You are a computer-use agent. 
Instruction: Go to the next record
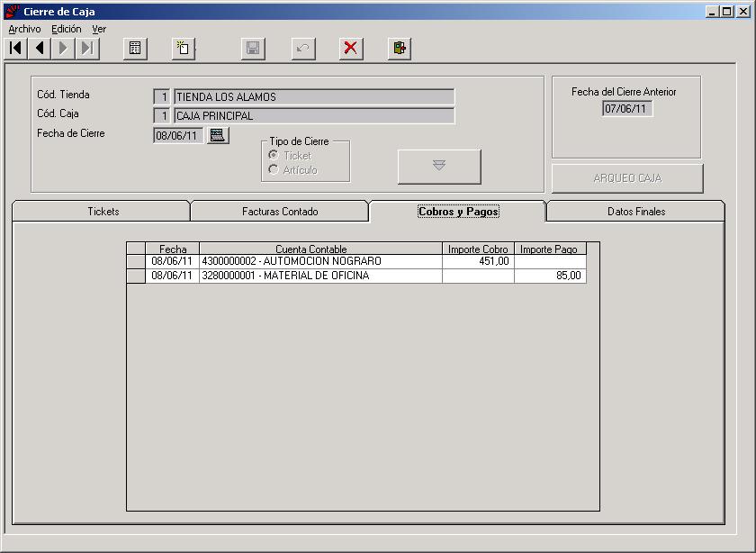pos(63,49)
